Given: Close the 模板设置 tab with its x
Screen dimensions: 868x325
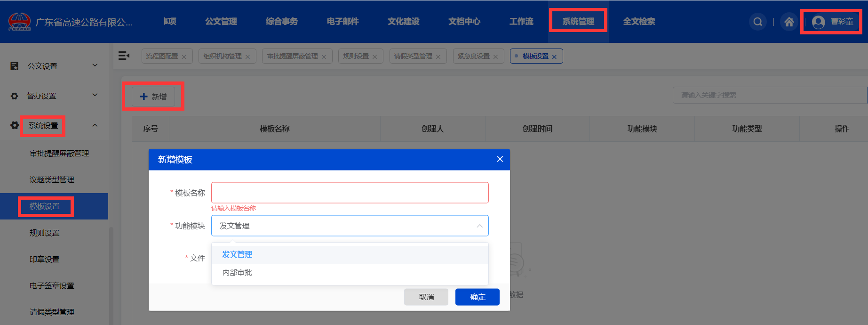Looking at the screenshot, I should click(554, 57).
